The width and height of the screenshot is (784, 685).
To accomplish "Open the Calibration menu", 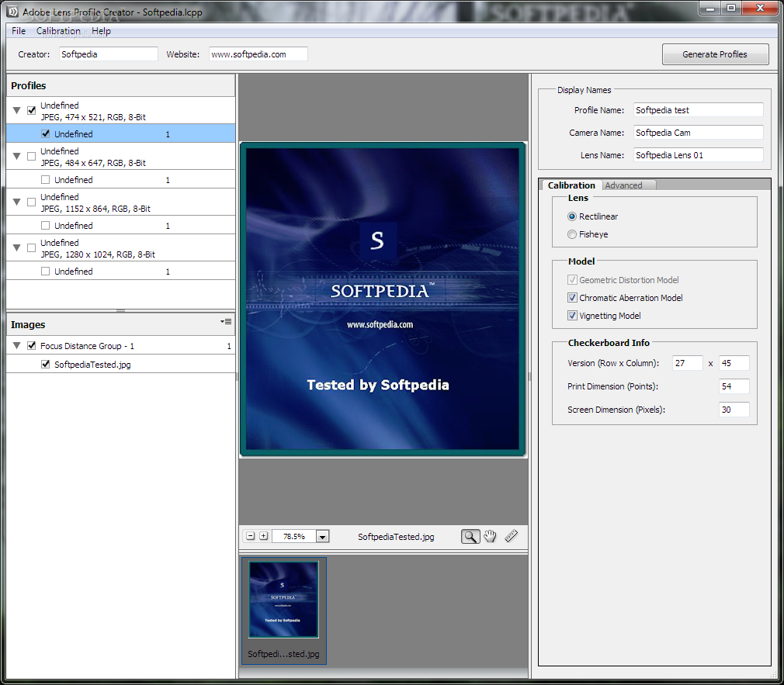I will [x=58, y=31].
